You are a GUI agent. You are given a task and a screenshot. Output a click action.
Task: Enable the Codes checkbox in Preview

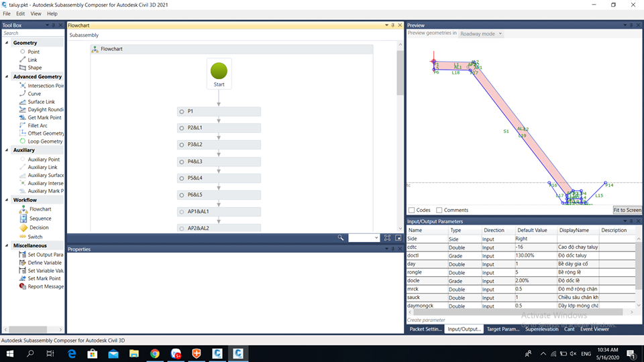pyautogui.click(x=411, y=210)
